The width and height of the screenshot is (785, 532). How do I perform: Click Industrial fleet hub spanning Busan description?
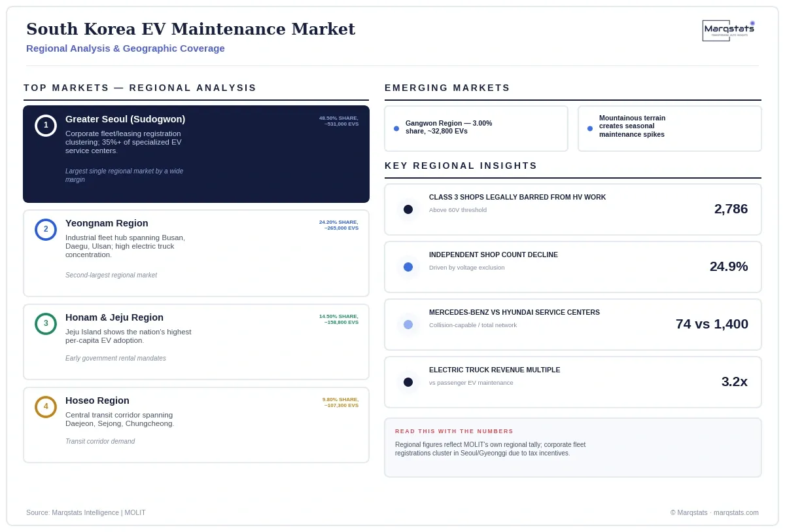click(x=125, y=246)
